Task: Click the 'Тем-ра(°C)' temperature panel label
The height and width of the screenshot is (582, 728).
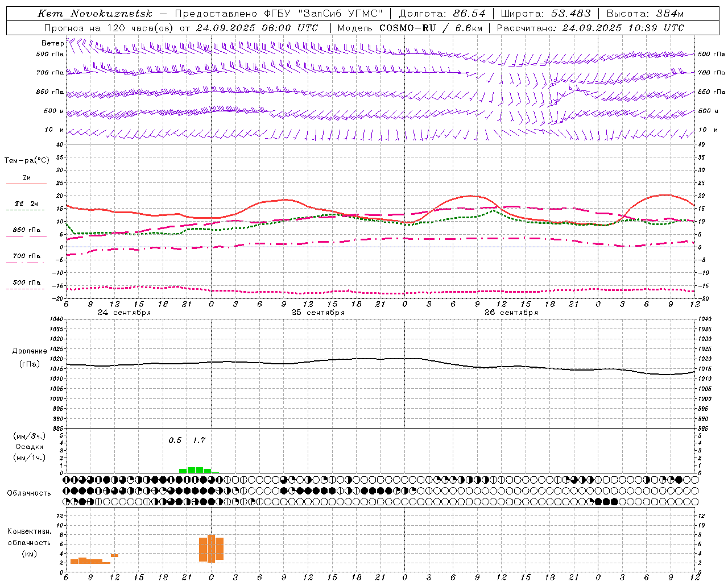Action: 27,161
